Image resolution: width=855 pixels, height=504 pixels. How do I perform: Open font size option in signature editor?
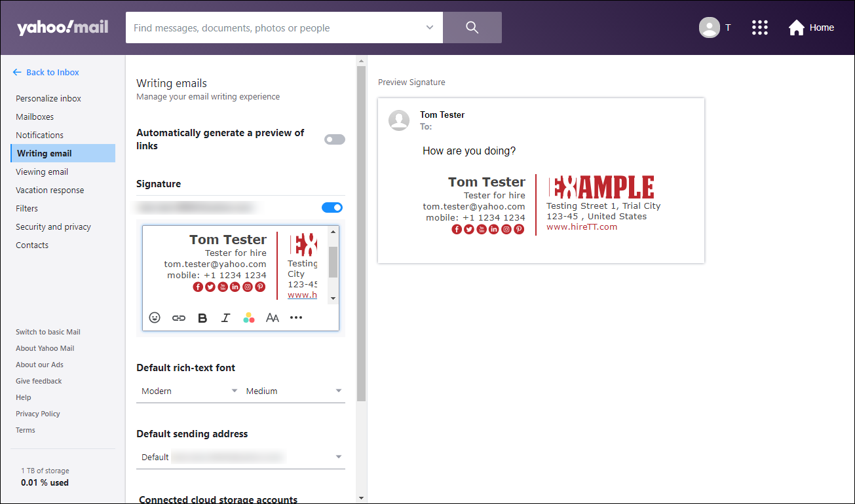coord(273,317)
